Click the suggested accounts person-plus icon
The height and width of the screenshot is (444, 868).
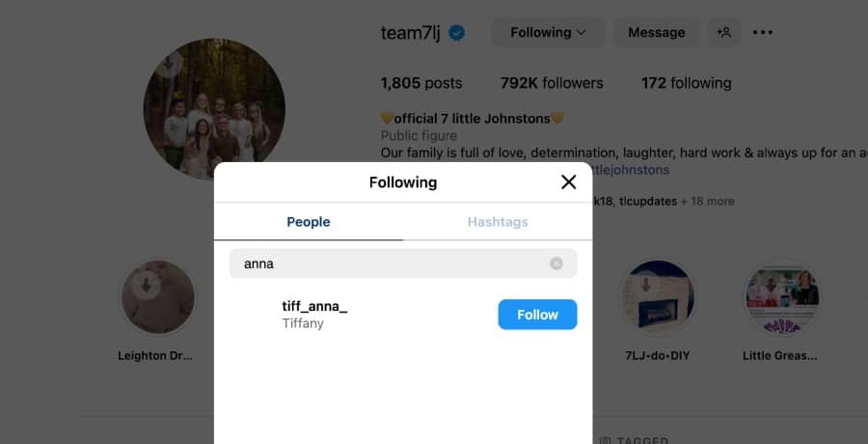tap(723, 33)
